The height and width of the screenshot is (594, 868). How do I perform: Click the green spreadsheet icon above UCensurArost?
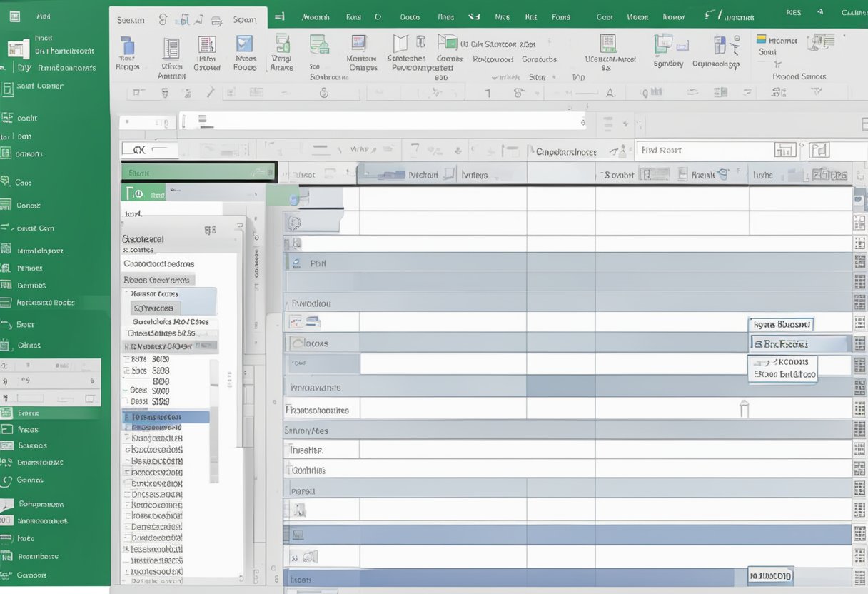click(607, 43)
